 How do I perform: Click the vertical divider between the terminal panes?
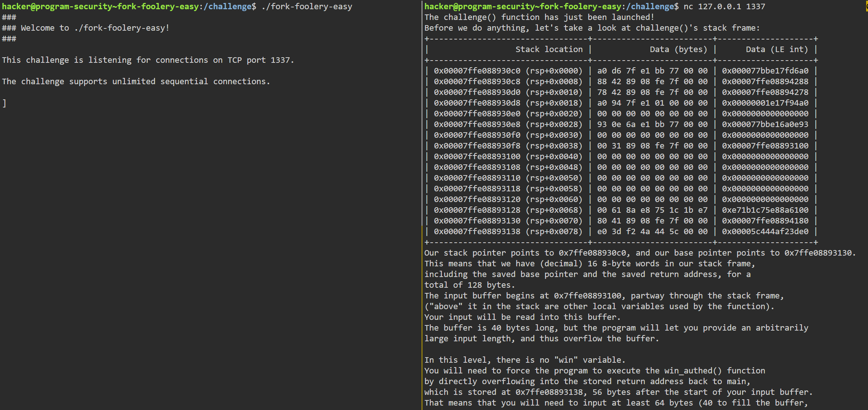(422, 205)
